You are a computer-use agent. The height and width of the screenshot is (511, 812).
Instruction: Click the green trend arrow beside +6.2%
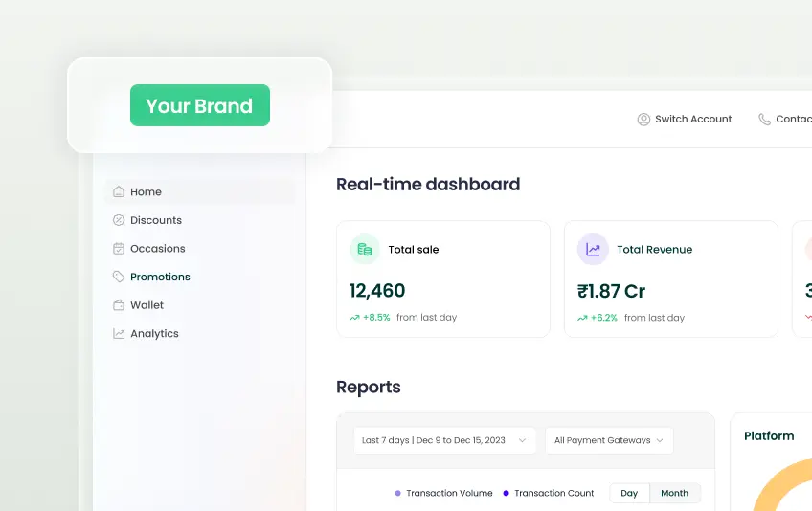click(x=582, y=318)
